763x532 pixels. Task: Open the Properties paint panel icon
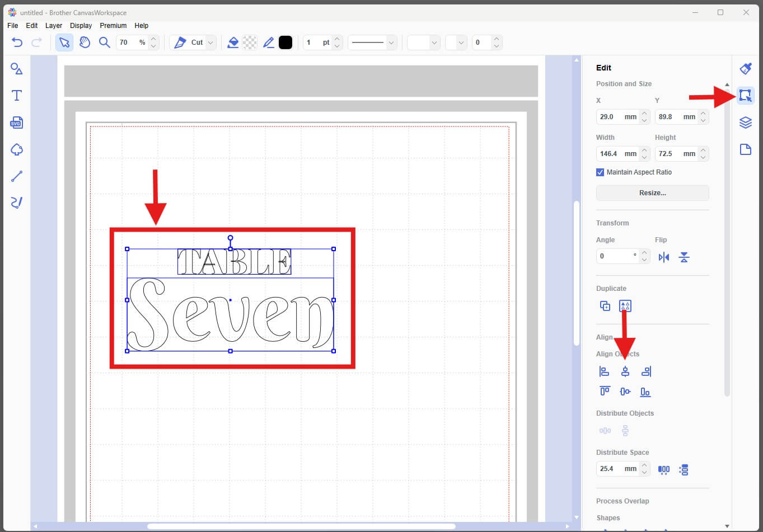(746, 69)
